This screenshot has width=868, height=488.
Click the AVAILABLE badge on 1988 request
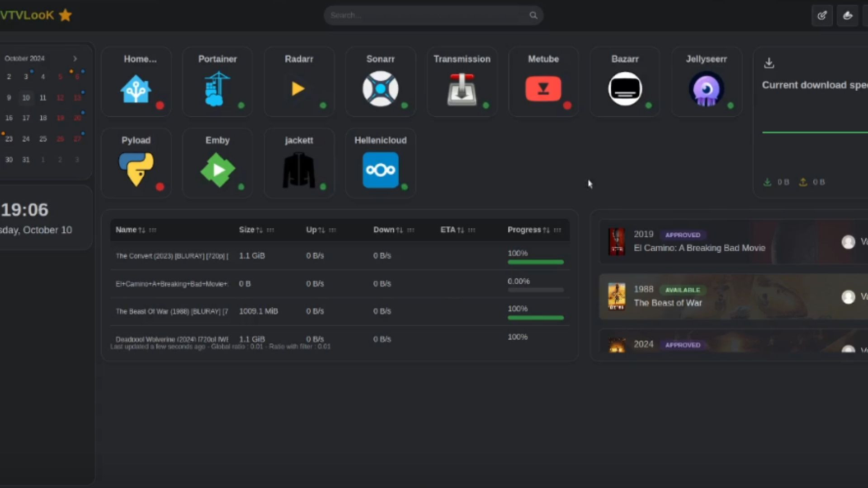683,290
